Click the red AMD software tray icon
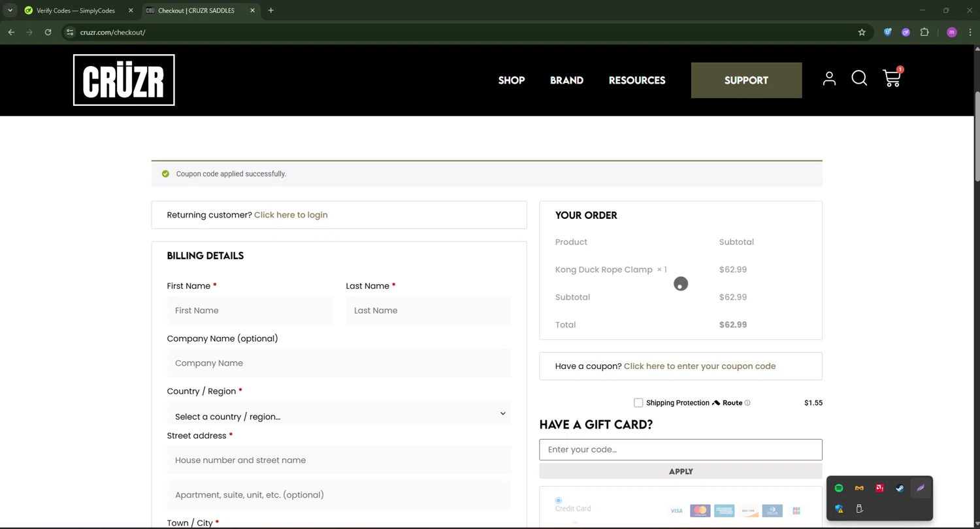Image resolution: width=980 pixels, height=529 pixels. [879, 488]
